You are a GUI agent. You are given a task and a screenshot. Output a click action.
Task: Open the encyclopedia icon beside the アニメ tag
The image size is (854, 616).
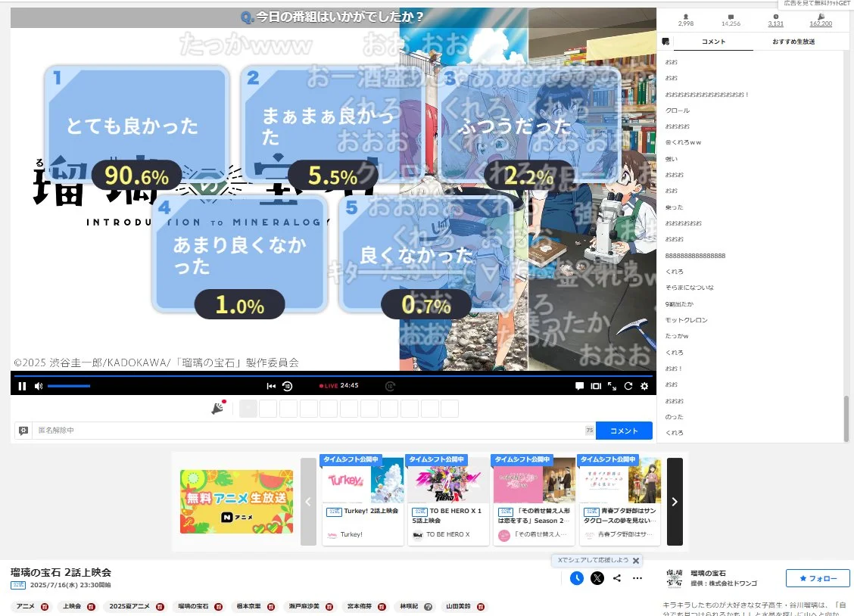tap(45, 607)
